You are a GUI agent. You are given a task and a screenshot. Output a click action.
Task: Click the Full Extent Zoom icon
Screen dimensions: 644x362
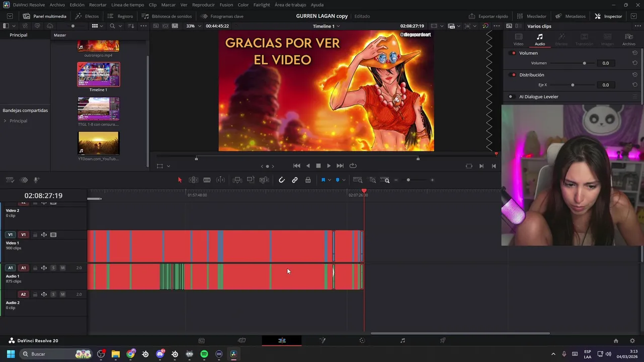pyautogui.click(x=358, y=180)
